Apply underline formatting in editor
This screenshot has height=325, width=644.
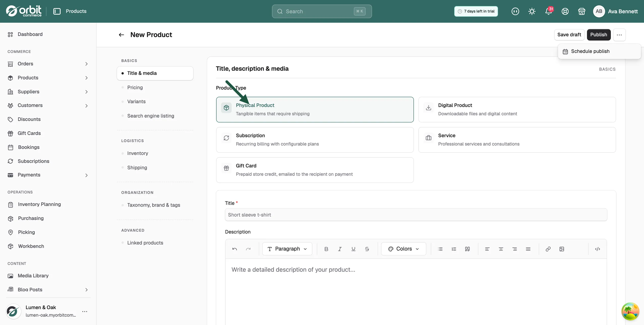click(x=353, y=249)
